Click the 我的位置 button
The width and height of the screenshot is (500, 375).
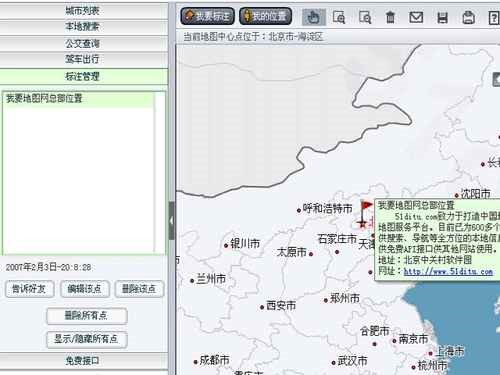click(266, 16)
